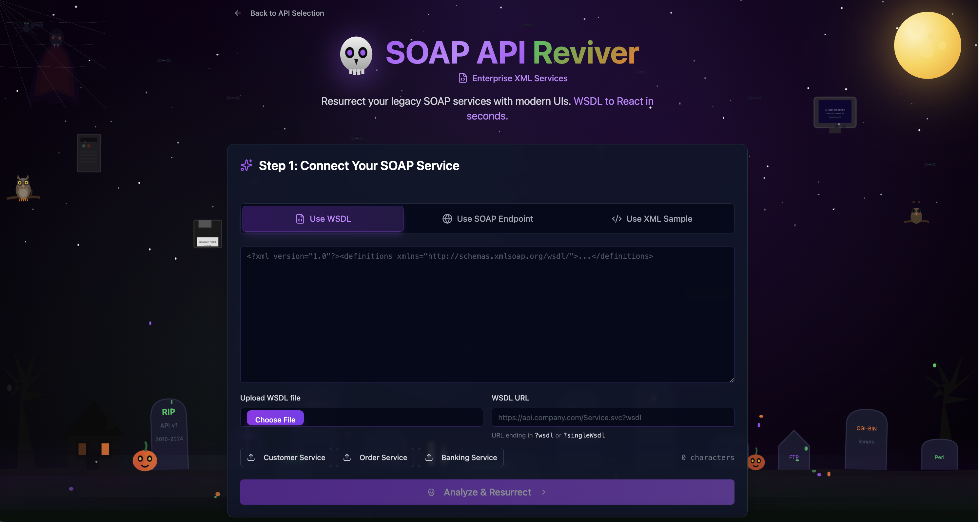The height and width of the screenshot is (522, 980).
Task: Grab the text area resize handle
Action: point(731,380)
